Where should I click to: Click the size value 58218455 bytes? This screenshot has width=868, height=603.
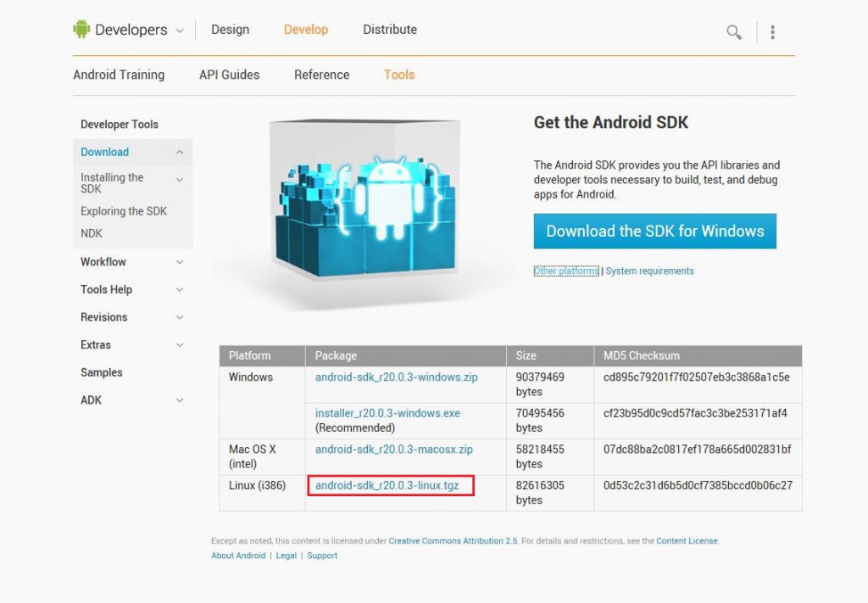[x=540, y=456]
